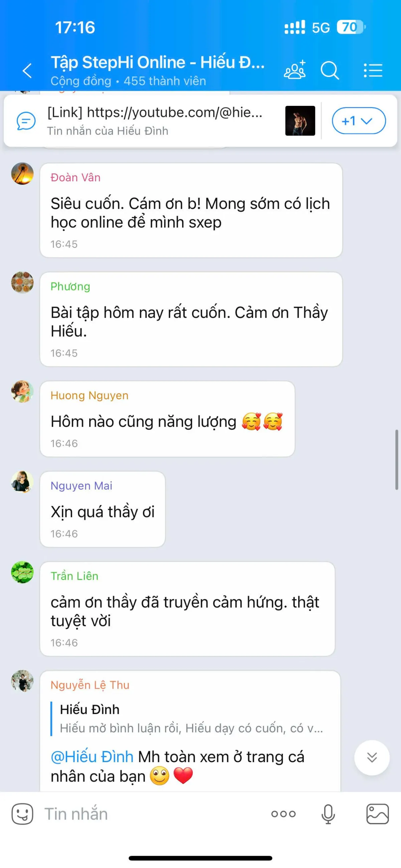
Task: Open the sticker emoji picker
Action: point(22,814)
